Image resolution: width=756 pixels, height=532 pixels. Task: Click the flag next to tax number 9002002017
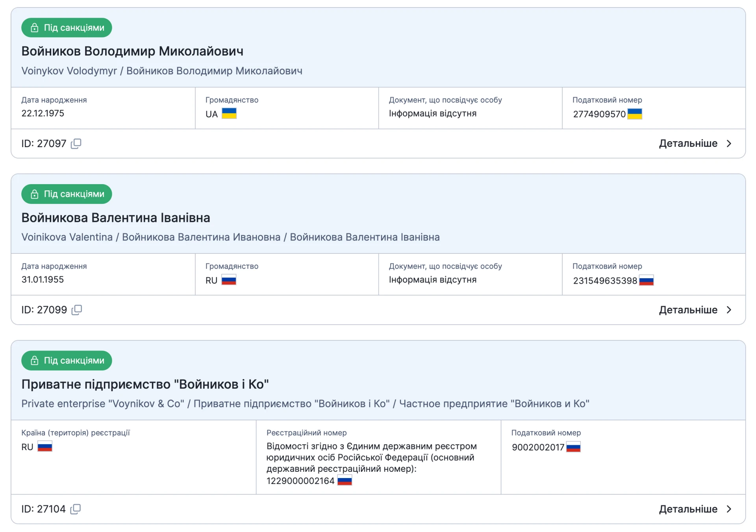[x=573, y=447]
